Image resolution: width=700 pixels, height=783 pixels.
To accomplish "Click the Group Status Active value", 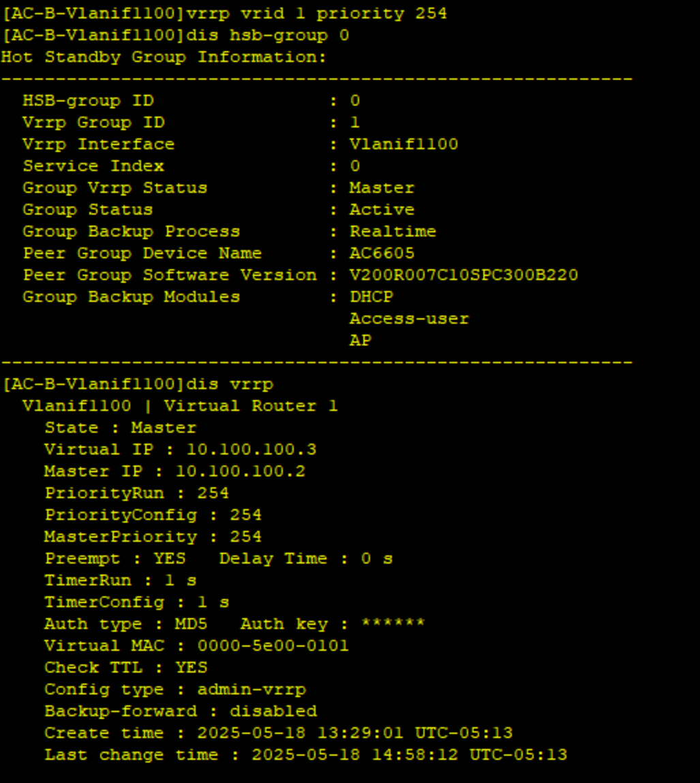I will [x=382, y=210].
